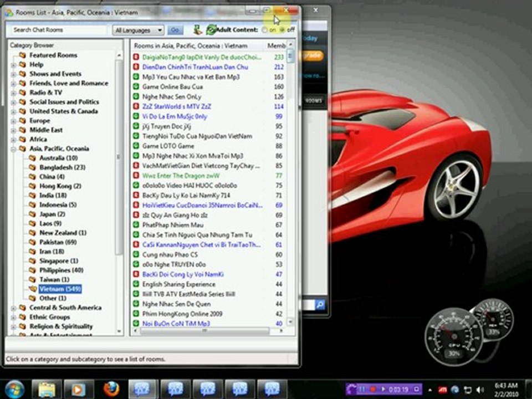This screenshot has width=532, height=399.
Task: Open room Vi Do La Em MuSjc 0nly
Action: coord(175,116)
